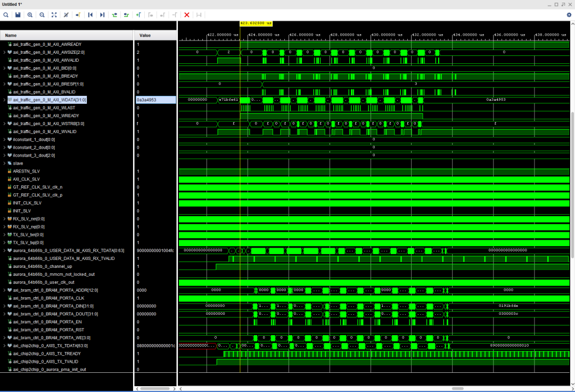Click the horizontal scrollbar under Value column
This screenshot has width=575, height=392.
tap(154, 388)
